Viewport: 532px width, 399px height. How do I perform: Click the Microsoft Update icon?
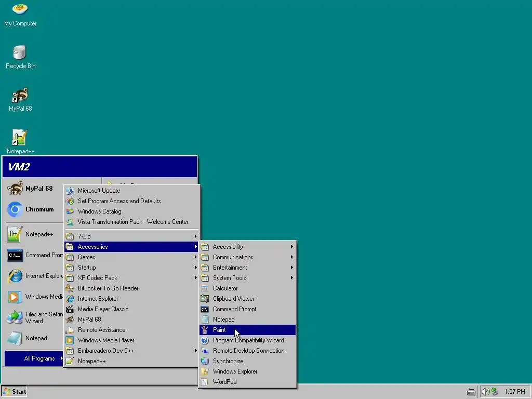70,191
